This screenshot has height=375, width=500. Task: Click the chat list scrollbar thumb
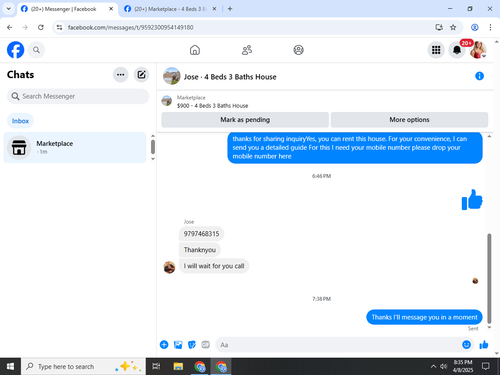pos(153,147)
